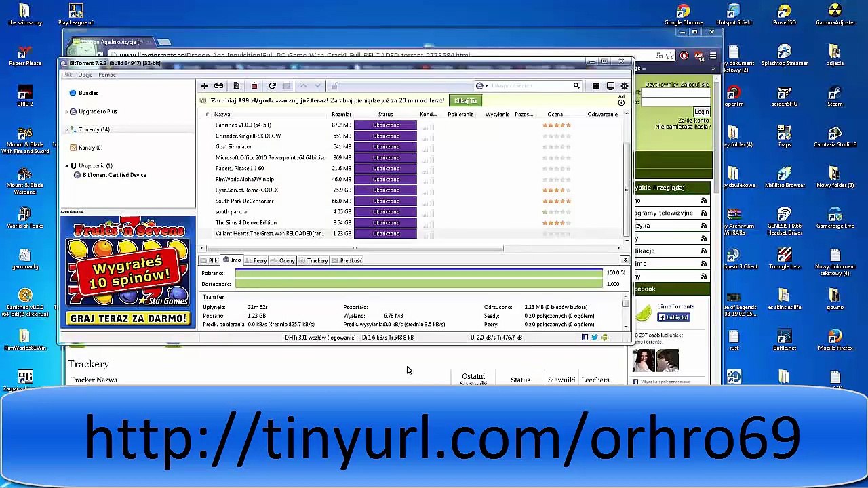
Task: Select Crusader.Kings.II-SKIDROW torrent
Action: 248,136
